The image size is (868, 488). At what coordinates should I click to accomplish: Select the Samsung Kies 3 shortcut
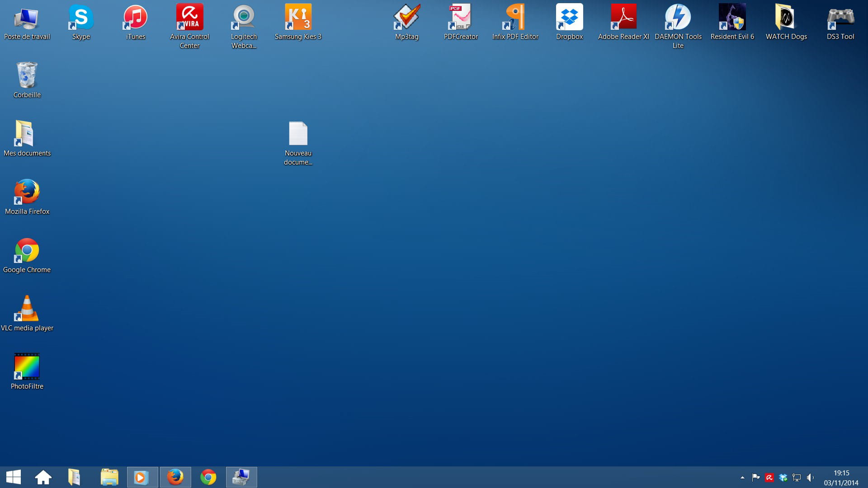coord(298,23)
